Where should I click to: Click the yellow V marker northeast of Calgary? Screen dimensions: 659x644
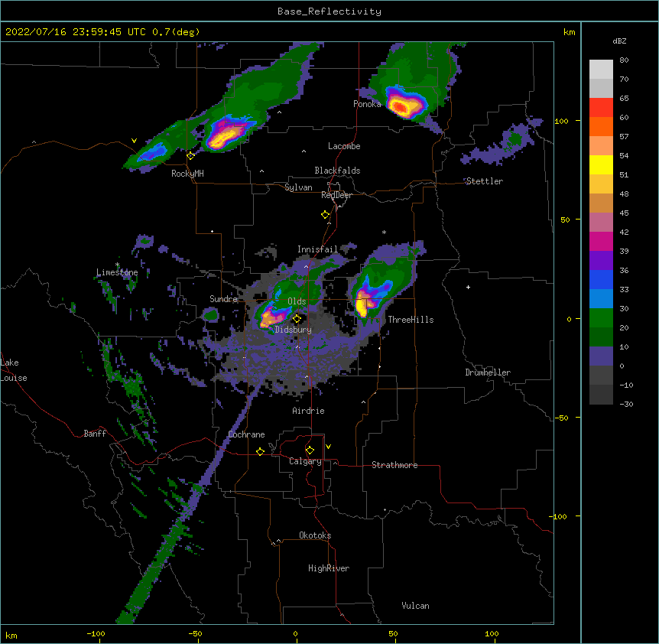coord(328,447)
